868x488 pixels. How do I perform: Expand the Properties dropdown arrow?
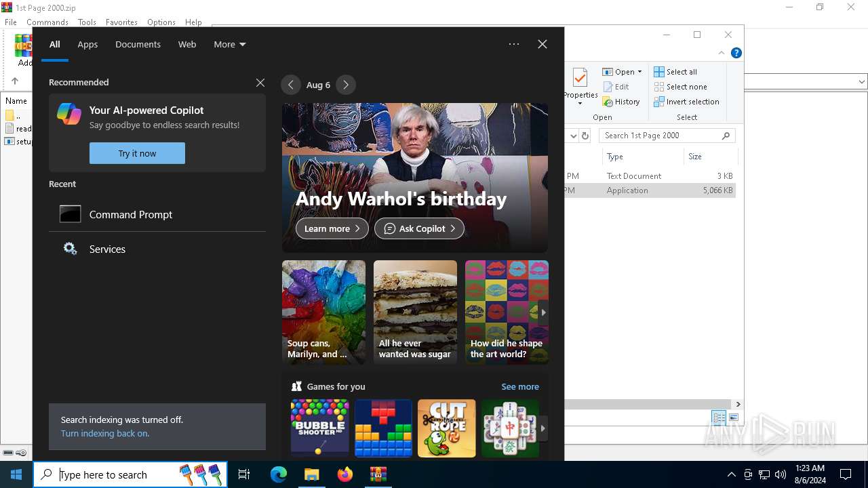click(580, 104)
